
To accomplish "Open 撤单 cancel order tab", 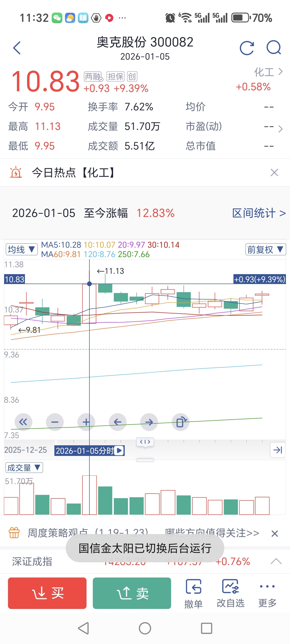I will coord(193,593).
